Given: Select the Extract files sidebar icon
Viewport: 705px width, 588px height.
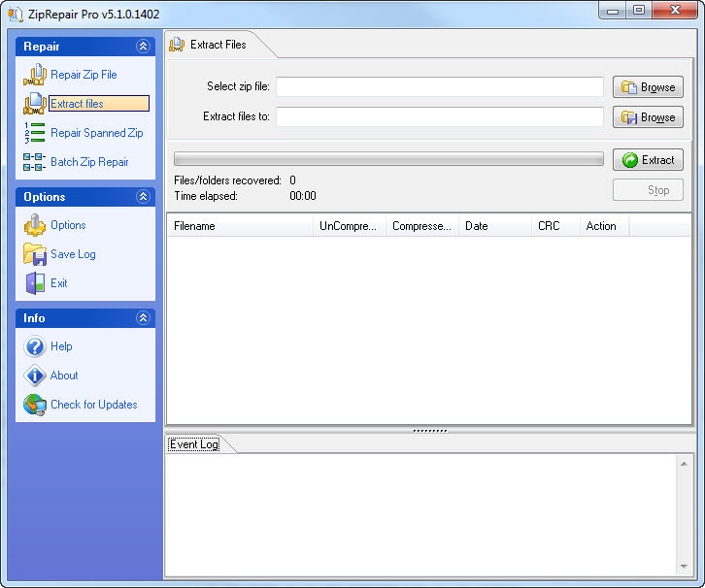Looking at the screenshot, I should pos(35,104).
